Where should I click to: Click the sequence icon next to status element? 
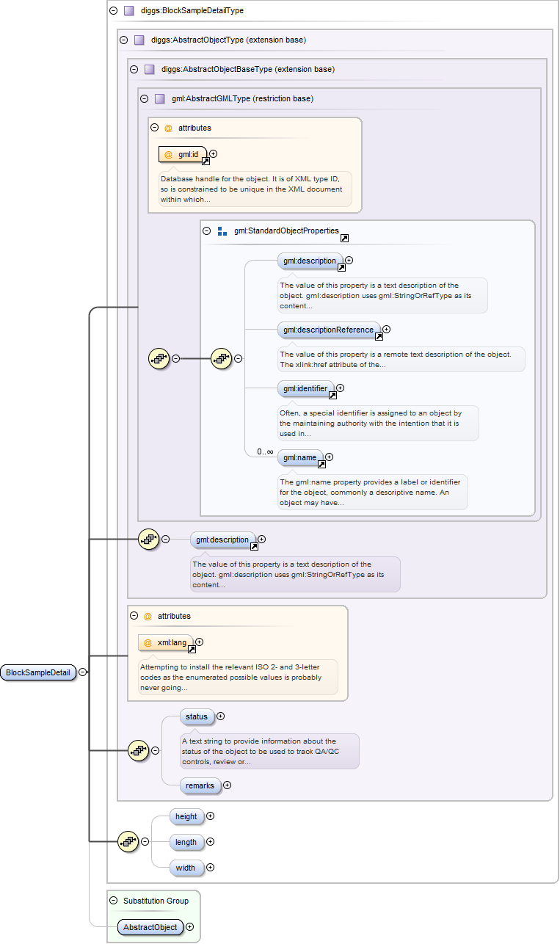point(139,750)
